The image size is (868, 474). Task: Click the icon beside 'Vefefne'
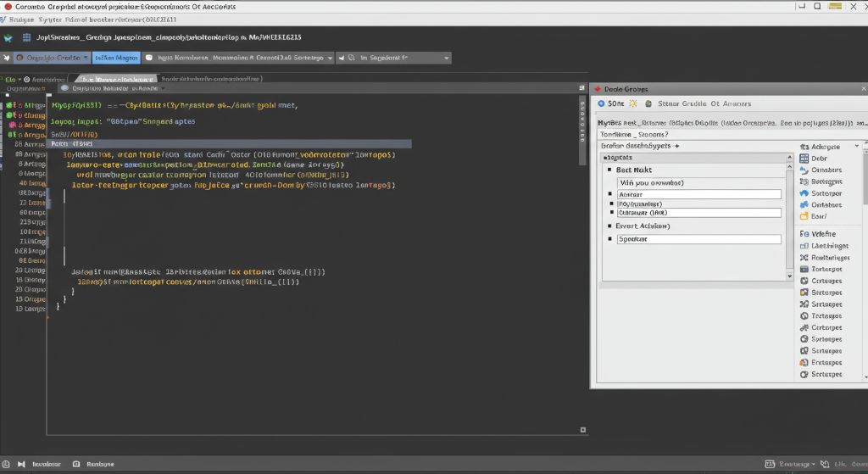804,234
